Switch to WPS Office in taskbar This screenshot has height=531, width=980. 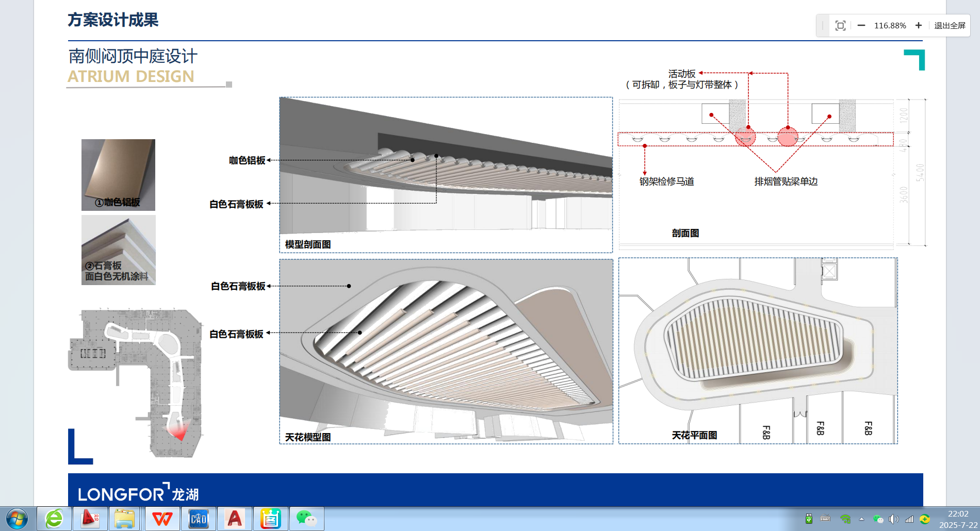162,519
